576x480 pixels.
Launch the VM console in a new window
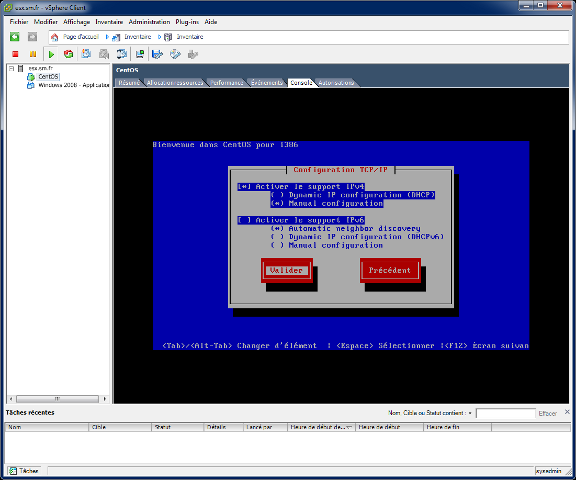tap(140, 54)
